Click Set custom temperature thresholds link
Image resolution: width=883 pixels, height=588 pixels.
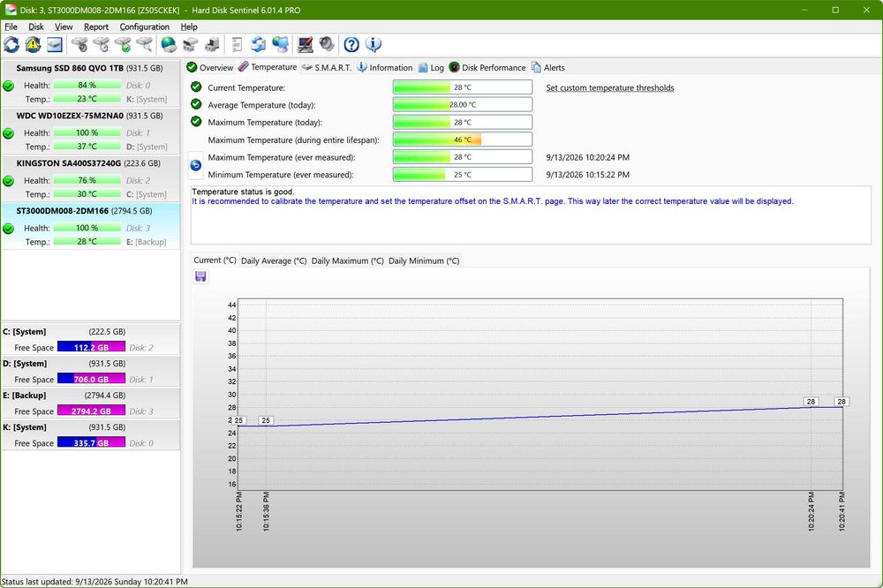click(610, 88)
